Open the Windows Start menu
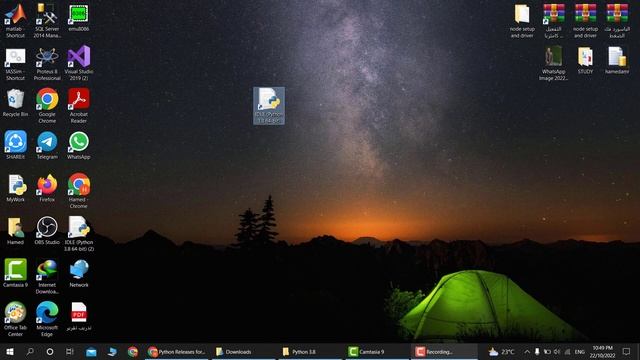Viewport: 640px width, 360px height. point(10,351)
